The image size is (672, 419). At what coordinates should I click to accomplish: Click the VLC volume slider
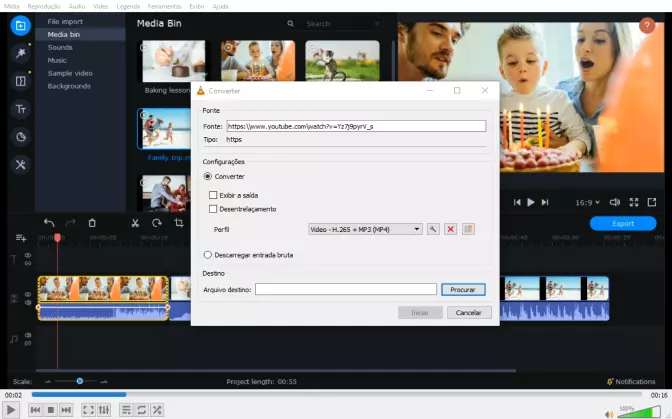(x=639, y=413)
